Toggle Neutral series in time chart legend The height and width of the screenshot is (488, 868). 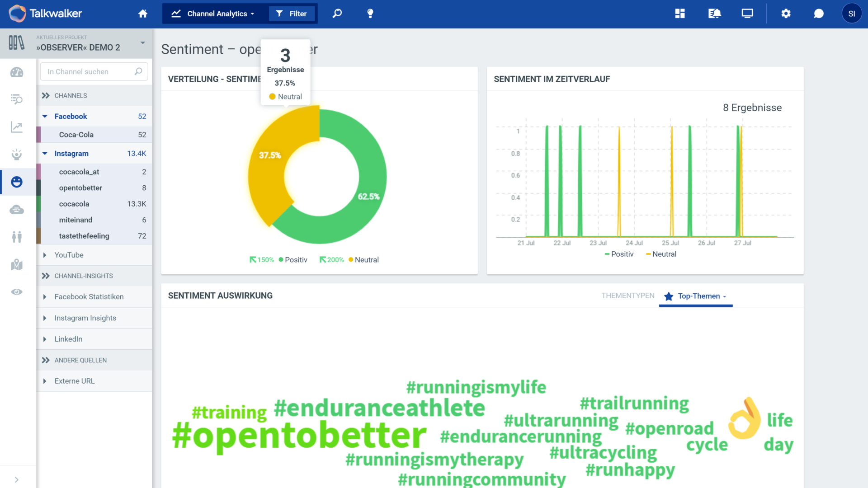pyautogui.click(x=664, y=254)
